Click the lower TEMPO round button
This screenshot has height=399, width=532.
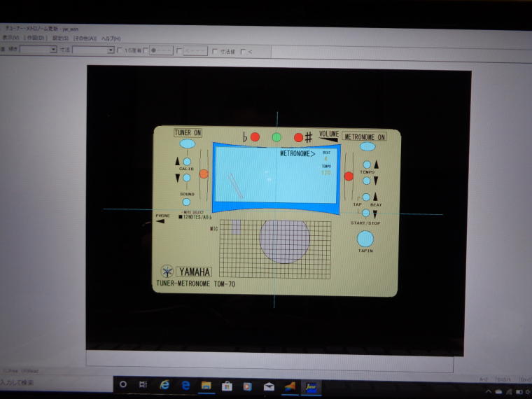point(366,181)
